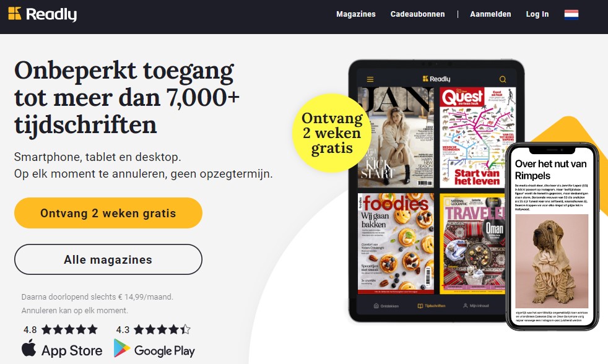Select the Tijdschriften icon in tablet bar

tap(420, 306)
